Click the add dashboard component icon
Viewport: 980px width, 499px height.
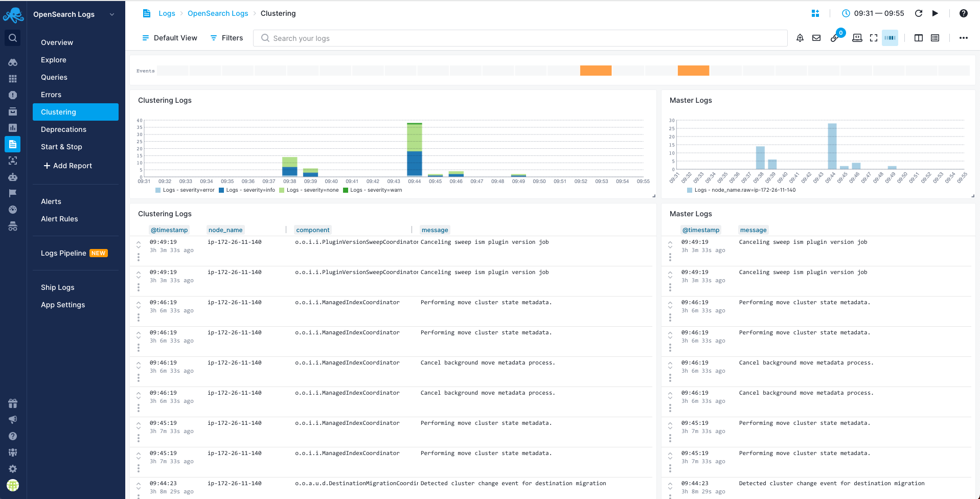(815, 13)
